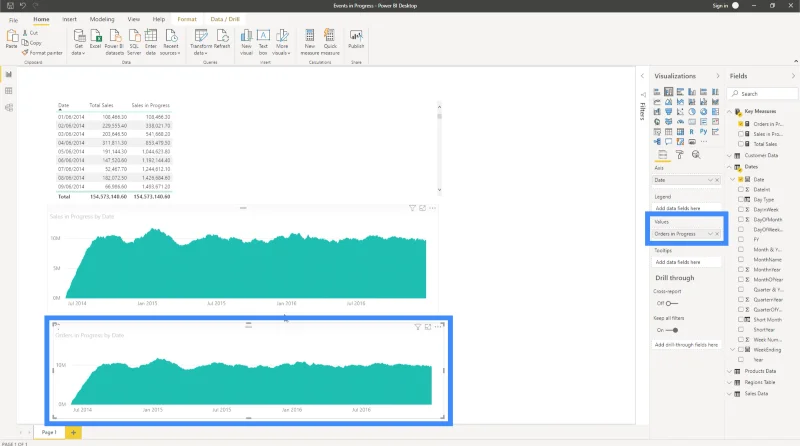800x446 pixels.
Task: Click focus mode icon on Orders in Progress chart
Action: [428, 327]
